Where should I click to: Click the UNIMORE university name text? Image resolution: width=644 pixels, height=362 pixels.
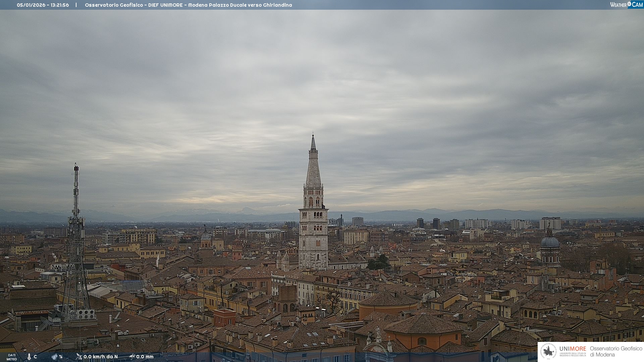[573, 349]
